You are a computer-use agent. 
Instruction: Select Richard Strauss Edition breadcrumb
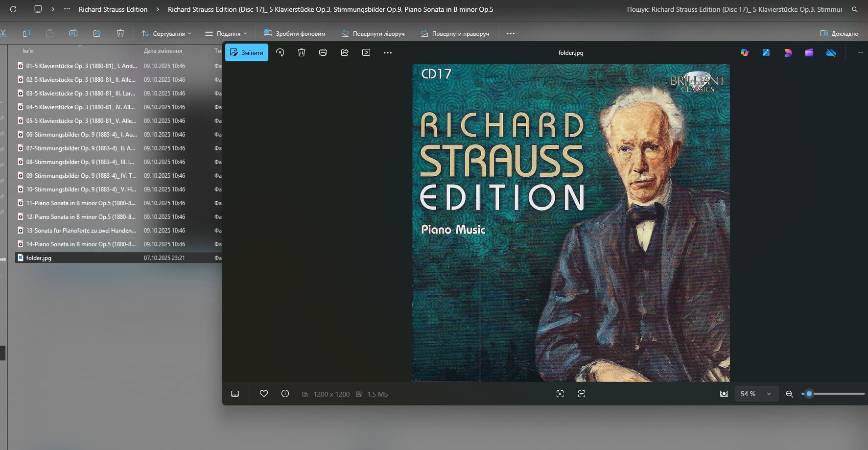(113, 9)
